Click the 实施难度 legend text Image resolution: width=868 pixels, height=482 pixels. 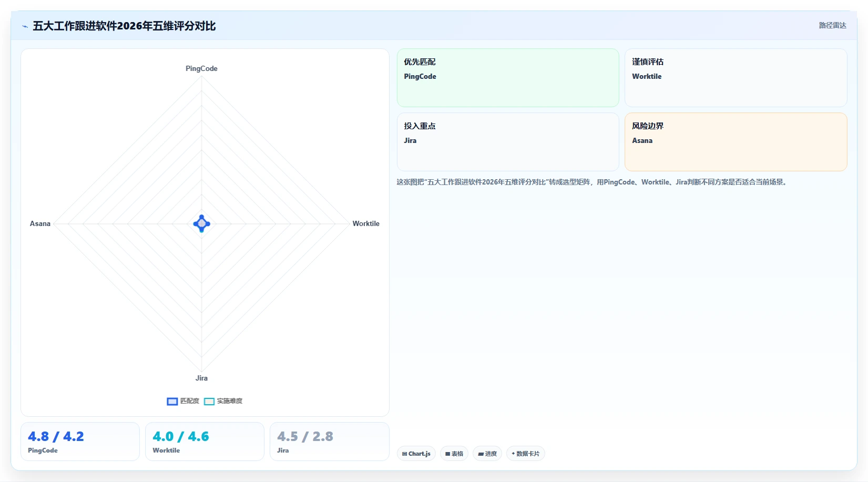tap(230, 401)
